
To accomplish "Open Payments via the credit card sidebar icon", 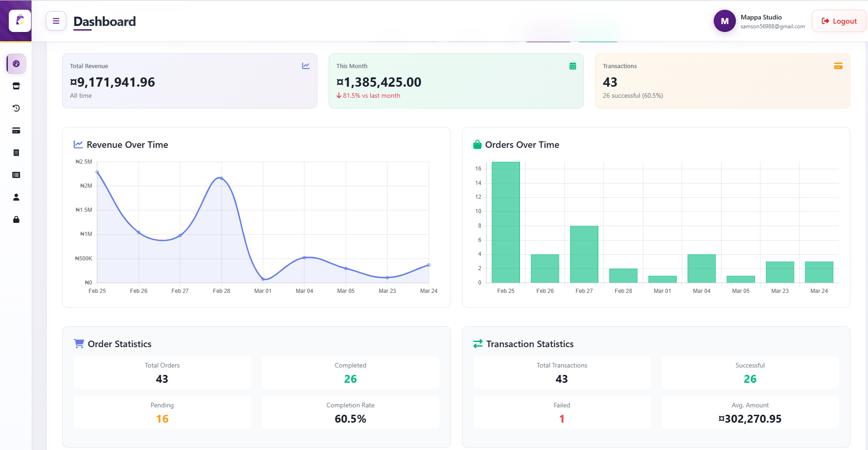I will click(16, 130).
